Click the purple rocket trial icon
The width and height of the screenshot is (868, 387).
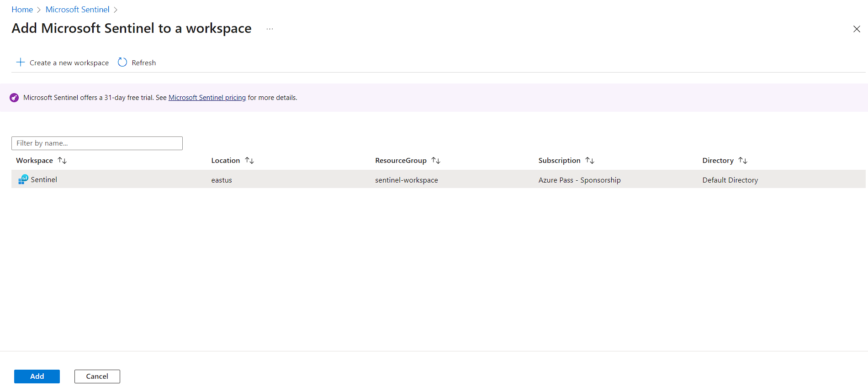click(14, 98)
